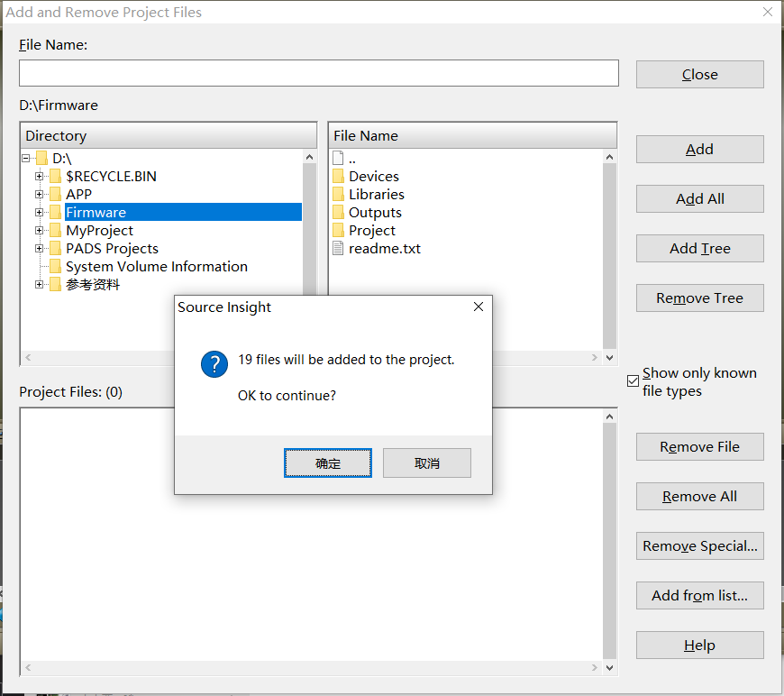
Task: Click Project Files scroll left arrow
Action: pos(28,667)
